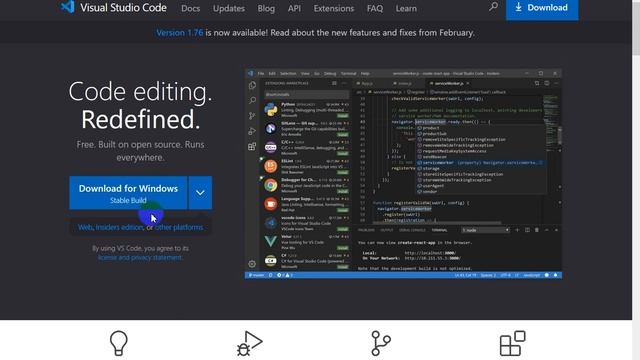Open the Version 1.76 release link

click(180, 33)
